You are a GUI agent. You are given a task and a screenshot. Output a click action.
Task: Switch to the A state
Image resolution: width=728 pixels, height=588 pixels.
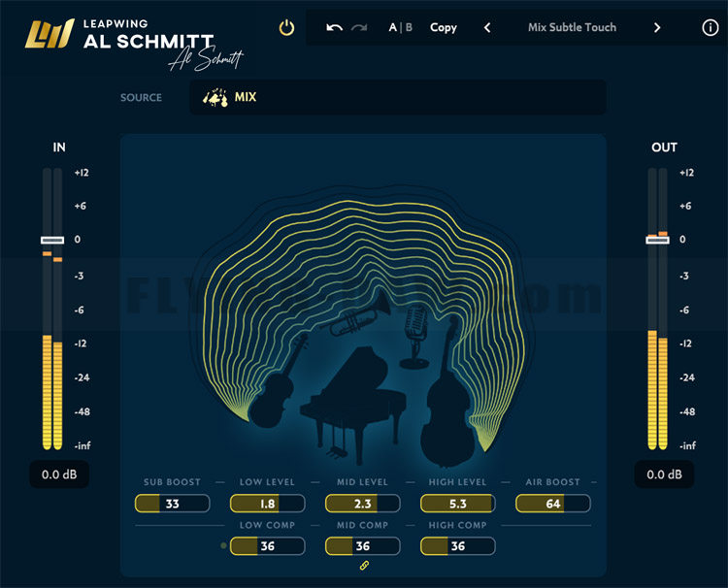pyautogui.click(x=393, y=27)
